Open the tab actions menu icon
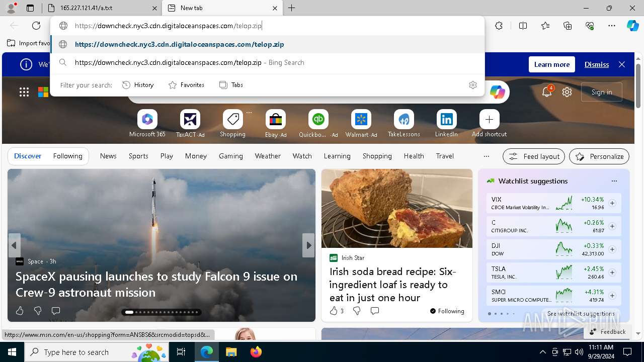Image resolution: width=644 pixels, height=362 pixels. pos(30,8)
